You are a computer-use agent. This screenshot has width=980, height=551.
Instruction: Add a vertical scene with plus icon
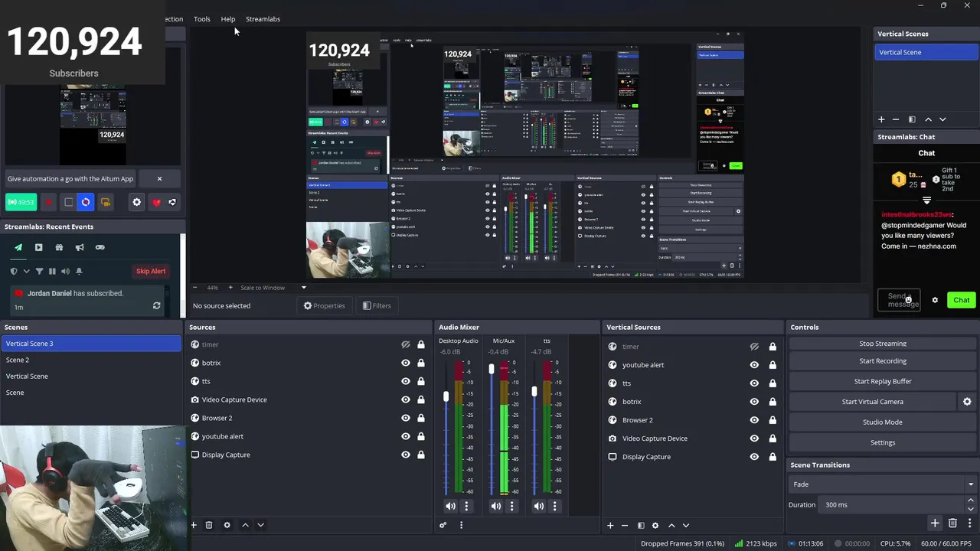pos(881,119)
